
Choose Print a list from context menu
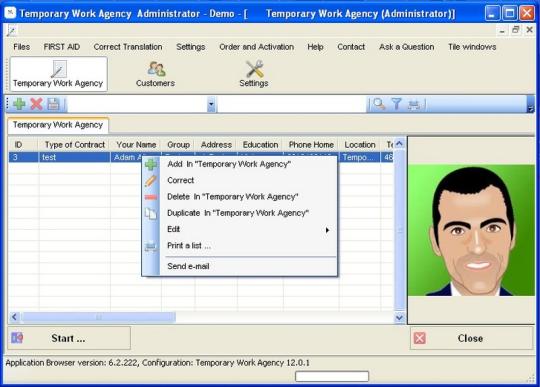pyautogui.click(x=240, y=246)
